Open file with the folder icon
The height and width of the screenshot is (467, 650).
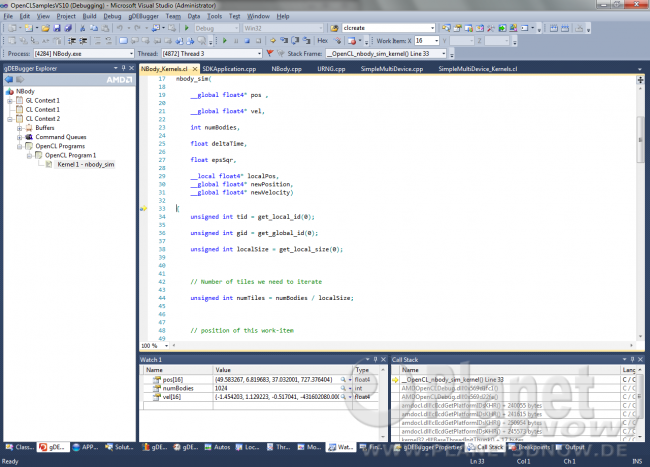point(46,28)
